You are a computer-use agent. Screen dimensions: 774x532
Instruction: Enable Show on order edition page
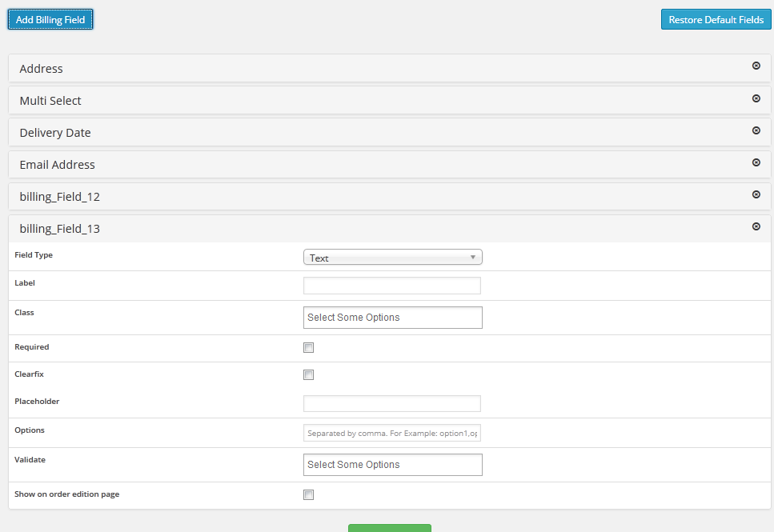(308, 494)
